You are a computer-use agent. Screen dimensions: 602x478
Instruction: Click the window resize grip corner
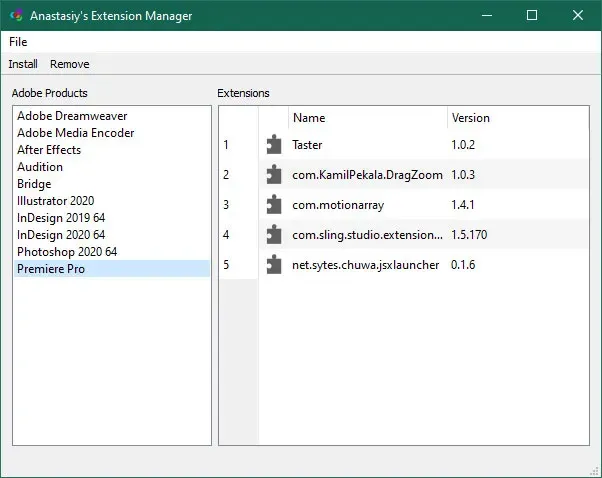tap(594, 471)
